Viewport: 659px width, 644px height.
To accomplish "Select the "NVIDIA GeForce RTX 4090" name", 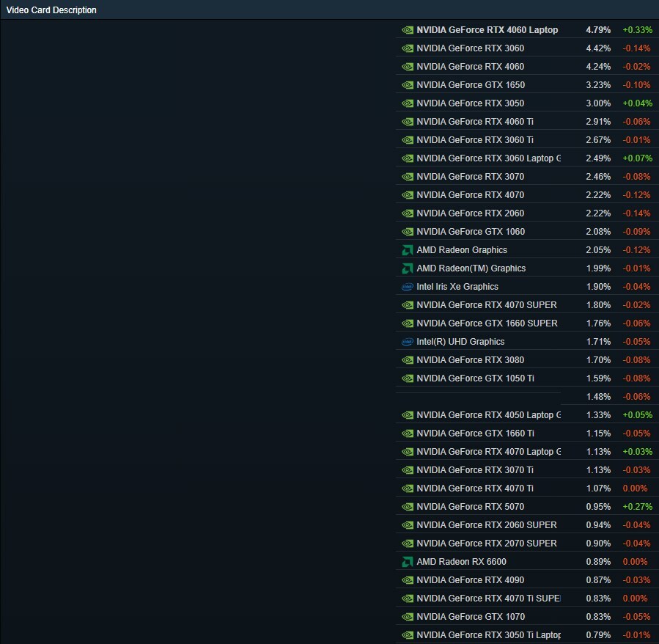I will (x=471, y=580).
